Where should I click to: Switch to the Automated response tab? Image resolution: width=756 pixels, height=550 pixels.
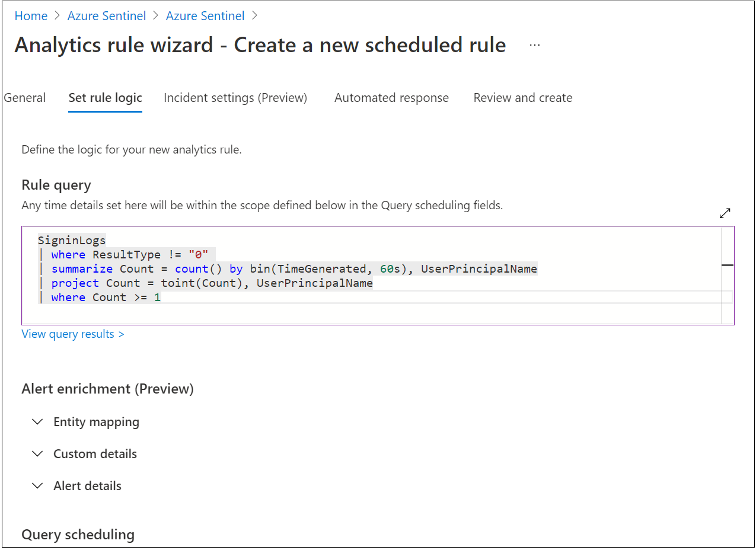tap(391, 97)
